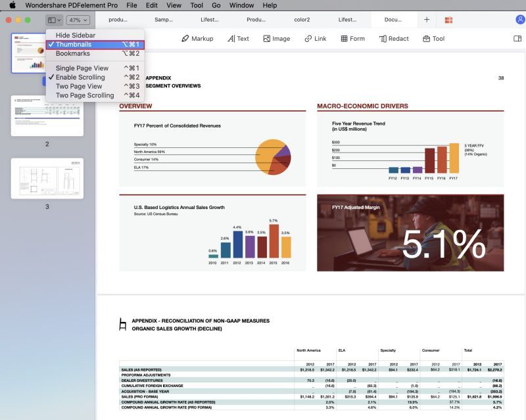The image size is (526, 420).
Task: Click the 'Specialty' table column header
Action: pyautogui.click(x=388, y=350)
